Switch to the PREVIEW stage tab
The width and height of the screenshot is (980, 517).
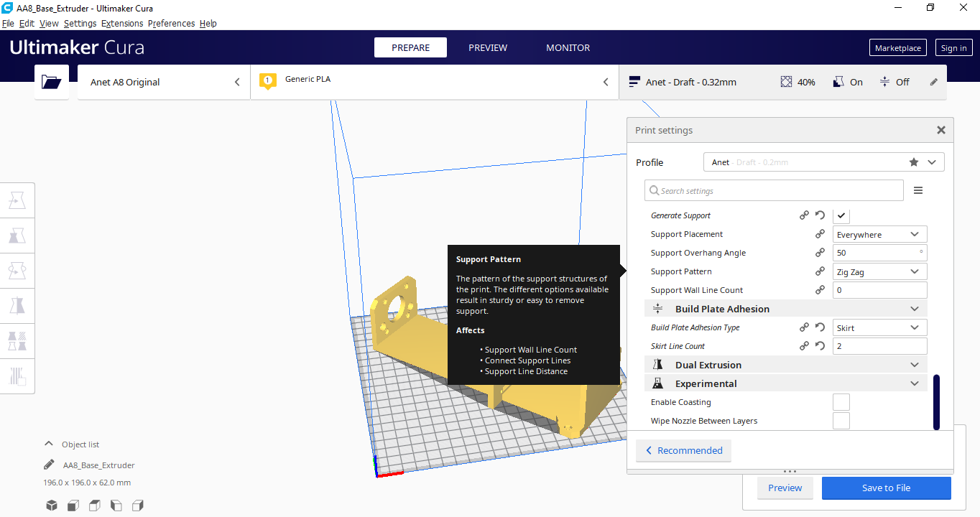click(x=488, y=47)
